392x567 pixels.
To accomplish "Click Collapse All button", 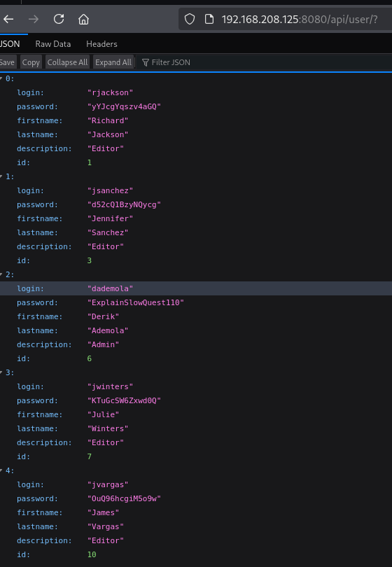I will (67, 62).
